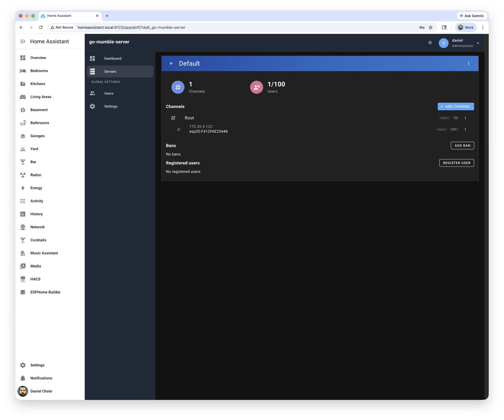This screenshot has width=504, height=420.
Task: Open the Work profile menu
Action: click(x=466, y=27)
